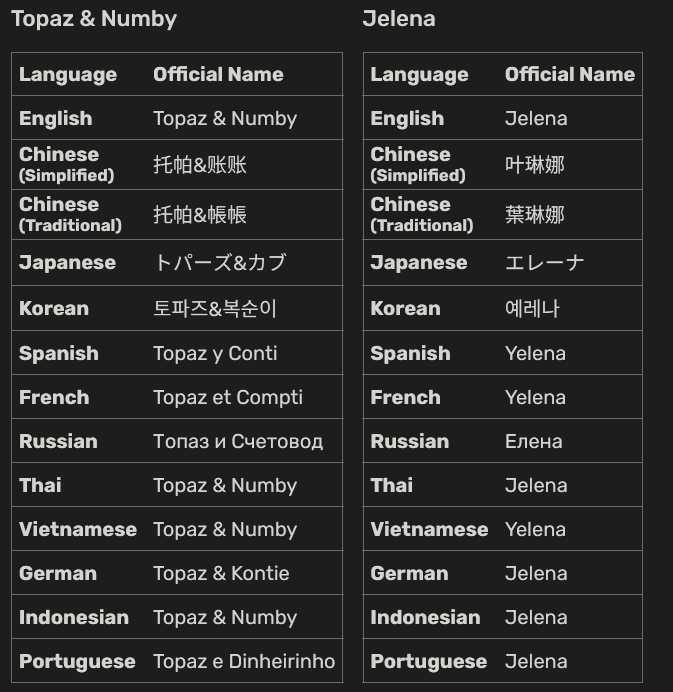Select French name Topaz et Compti
The height and width of the screenshot is (692, 673).
click(228, 398)
